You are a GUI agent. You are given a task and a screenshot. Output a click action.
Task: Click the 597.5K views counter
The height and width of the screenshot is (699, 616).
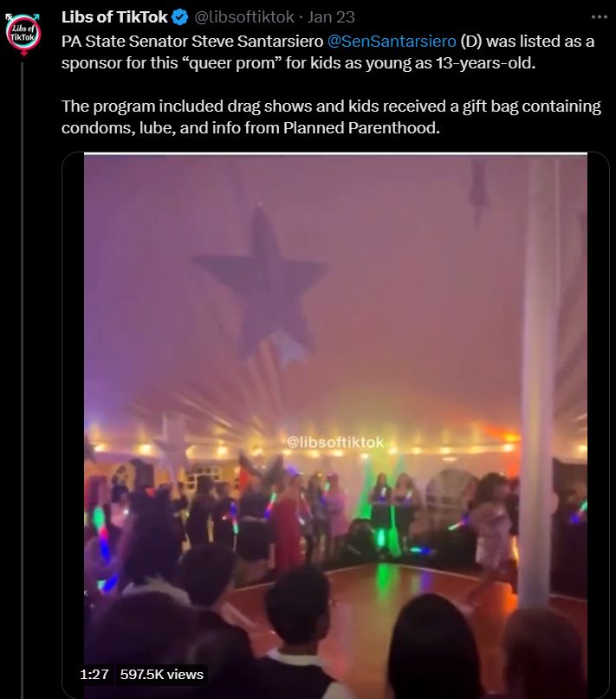point(161,675)
